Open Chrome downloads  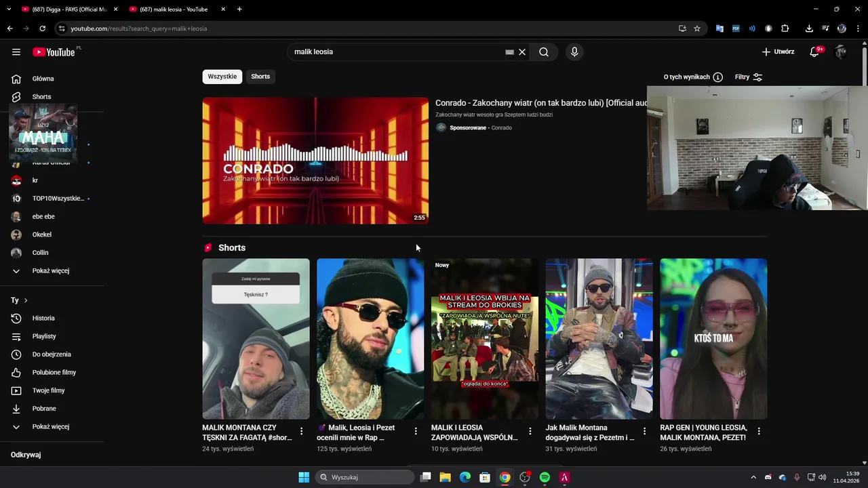[x=809, y=28]
